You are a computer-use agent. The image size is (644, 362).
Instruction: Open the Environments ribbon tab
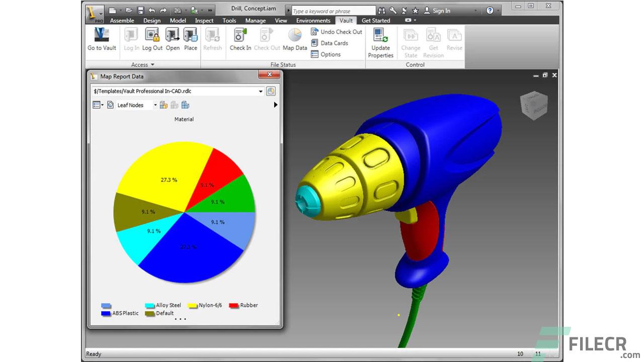point(313,21)
